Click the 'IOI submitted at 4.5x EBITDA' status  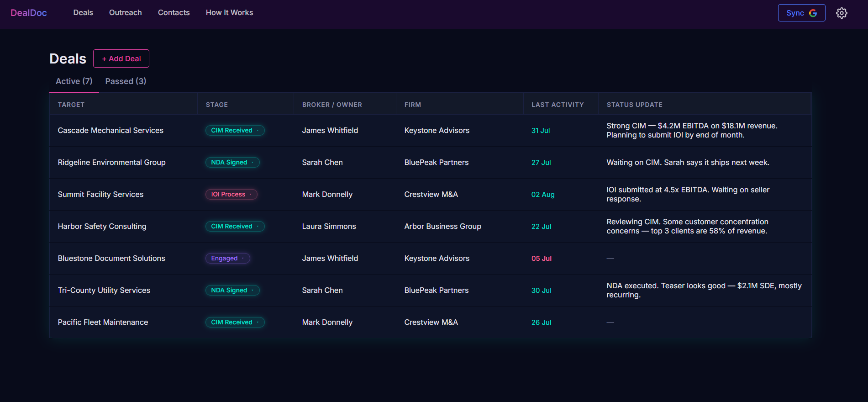[688, 194]
